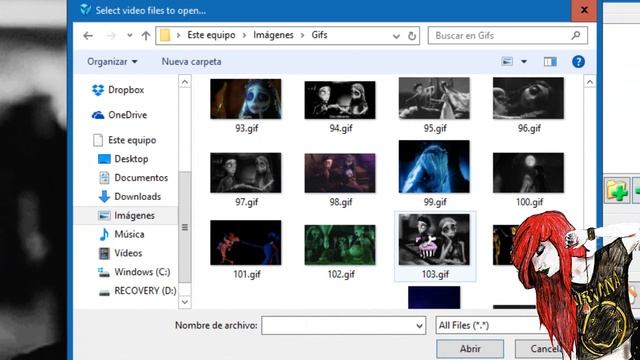Screen dimensions: 640x360
Task: Click the Abrir button
Action: coord(470,349)
